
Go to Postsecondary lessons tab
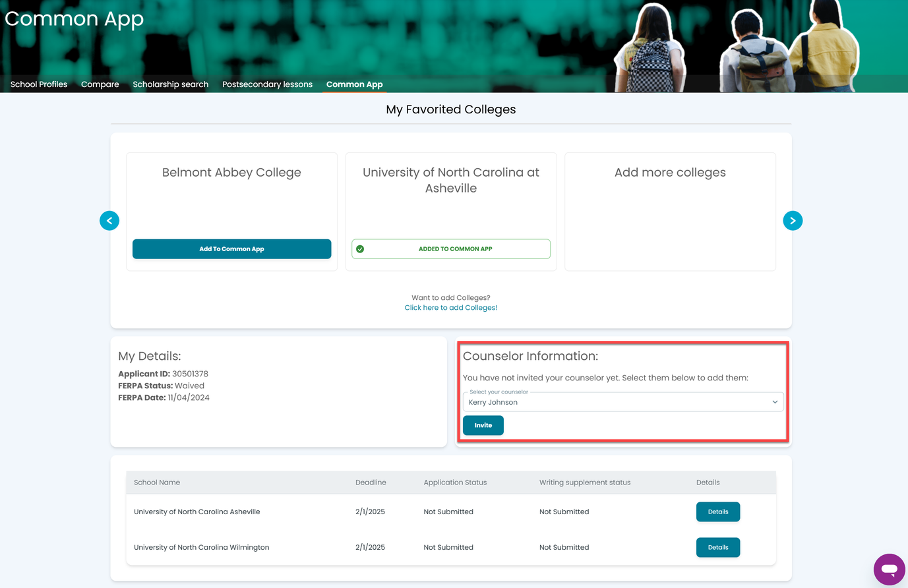pos(267,84)
